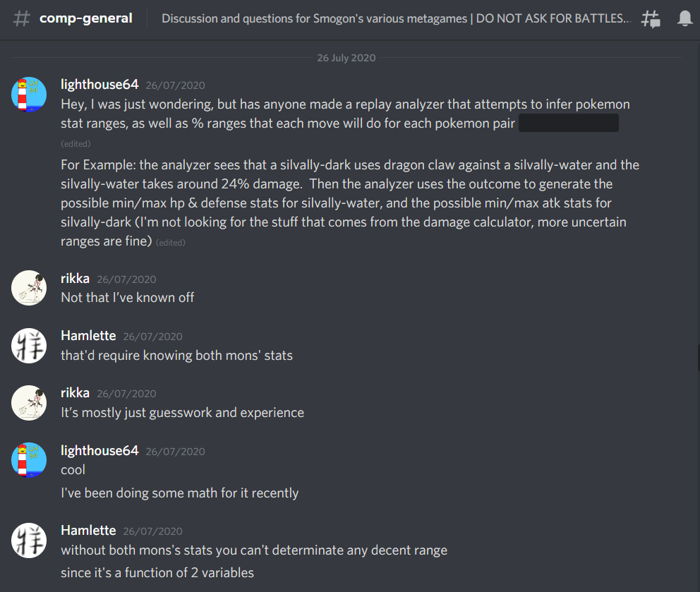700x592 pixels.
Task: Reveal the blacked-out spoiler in first message
Action: pos(568,123)
